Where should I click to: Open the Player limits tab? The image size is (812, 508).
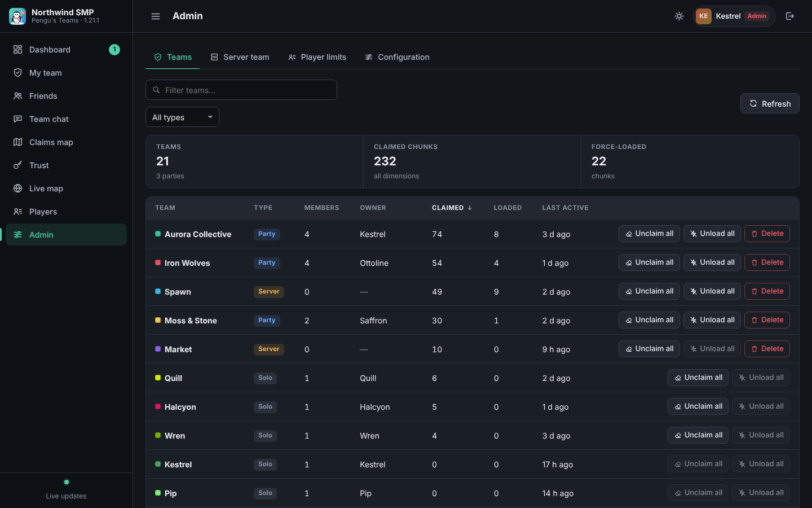coord(317,57)
